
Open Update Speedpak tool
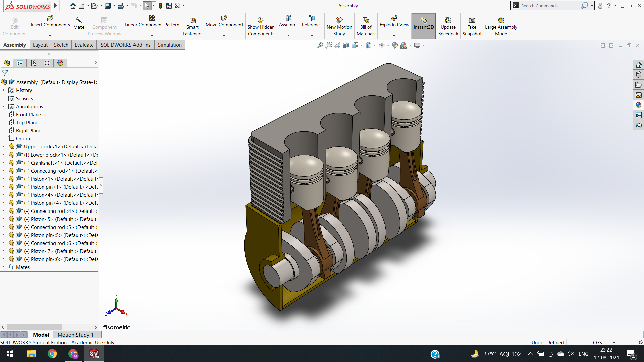coord(448,21)
